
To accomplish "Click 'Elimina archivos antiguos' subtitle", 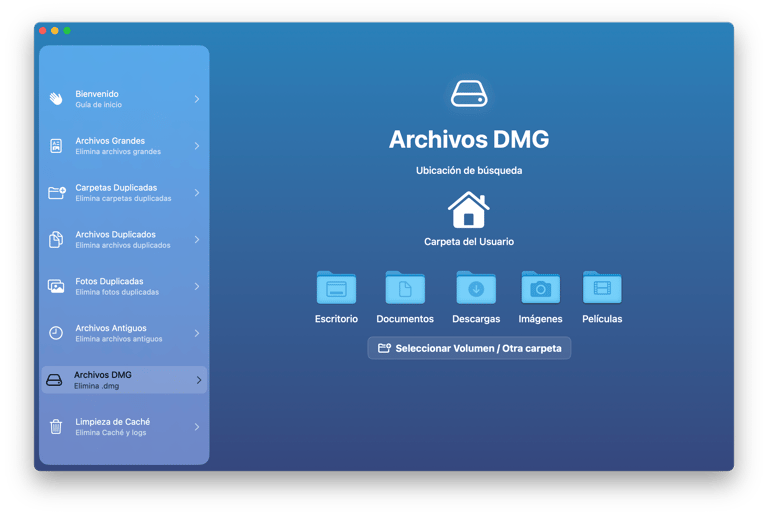I will pyautogui.click(x=119, y=339).
